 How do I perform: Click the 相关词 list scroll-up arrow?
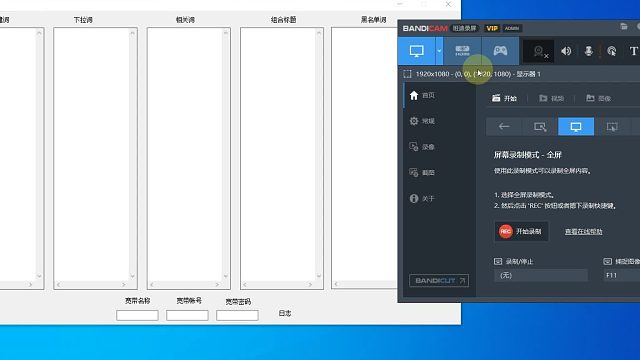(226, 33)
